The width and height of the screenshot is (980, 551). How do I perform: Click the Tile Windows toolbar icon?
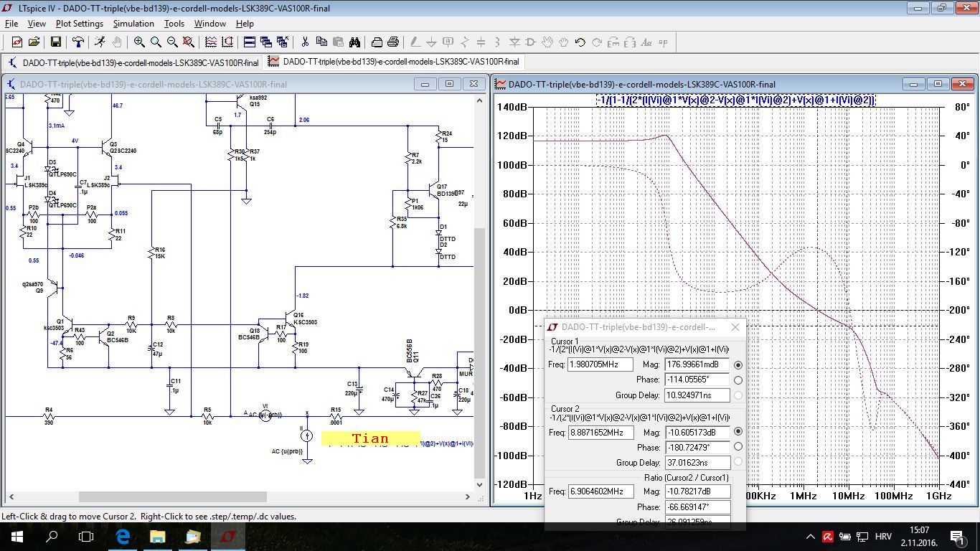coord(250,42)
